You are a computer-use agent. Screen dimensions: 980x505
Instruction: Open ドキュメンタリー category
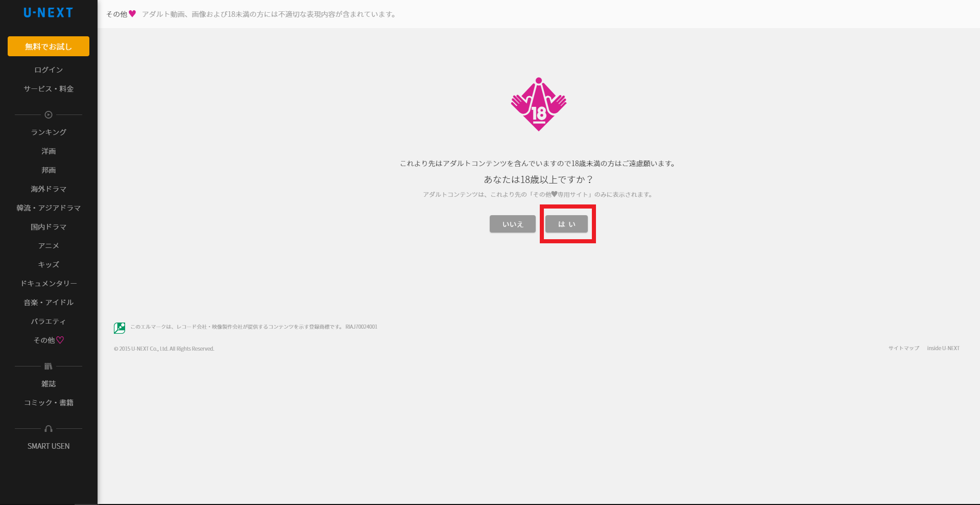(x=49, y=284)
